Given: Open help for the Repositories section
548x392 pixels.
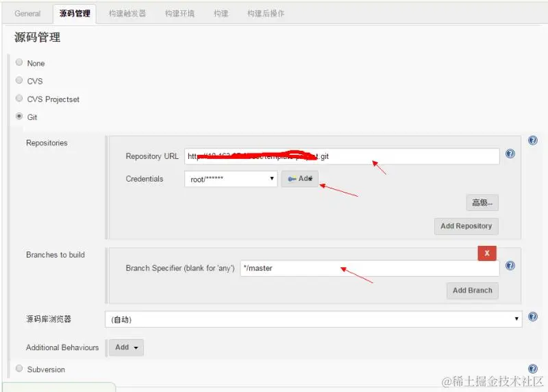Looking at the screenshot, I should tap(533, 140).
